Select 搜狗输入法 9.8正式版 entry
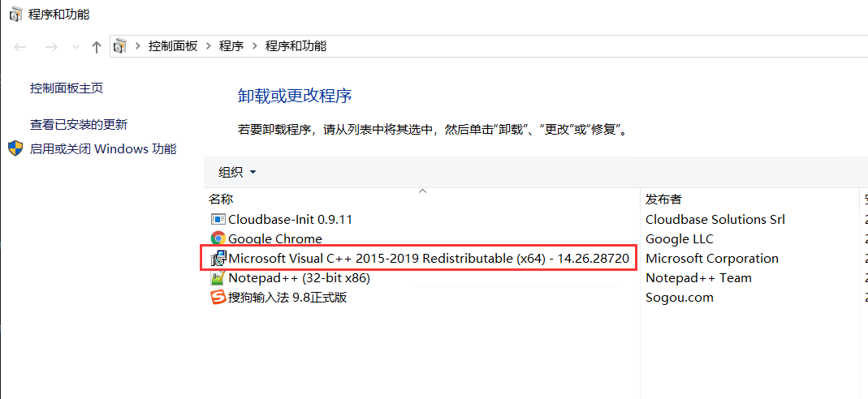The width and height of the screenshot is (868, 399). point(287,298)
